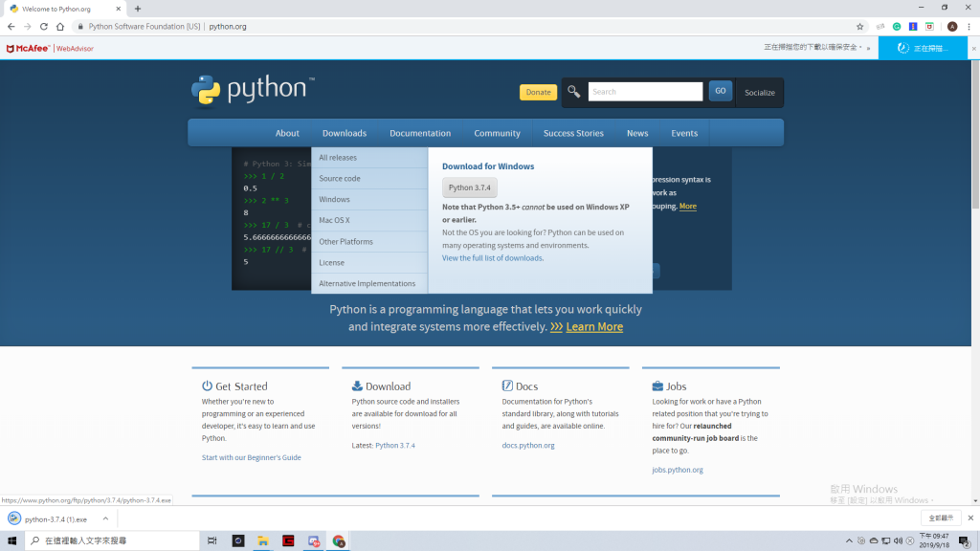Open the docs.python.org link

[528, 446]
